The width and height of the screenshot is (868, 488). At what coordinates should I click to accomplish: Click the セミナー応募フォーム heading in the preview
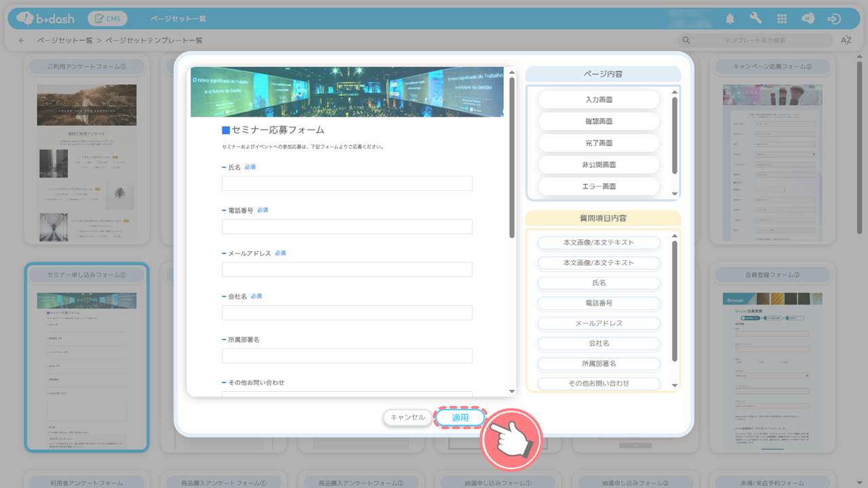(x=273, y=129)
